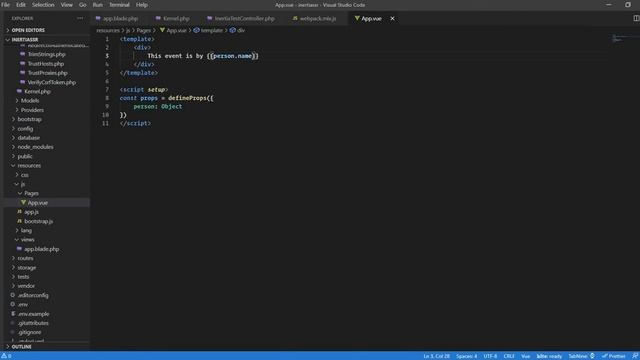Change end of line CRLF
Screen dimensions: 640x360
click(509, 356)
